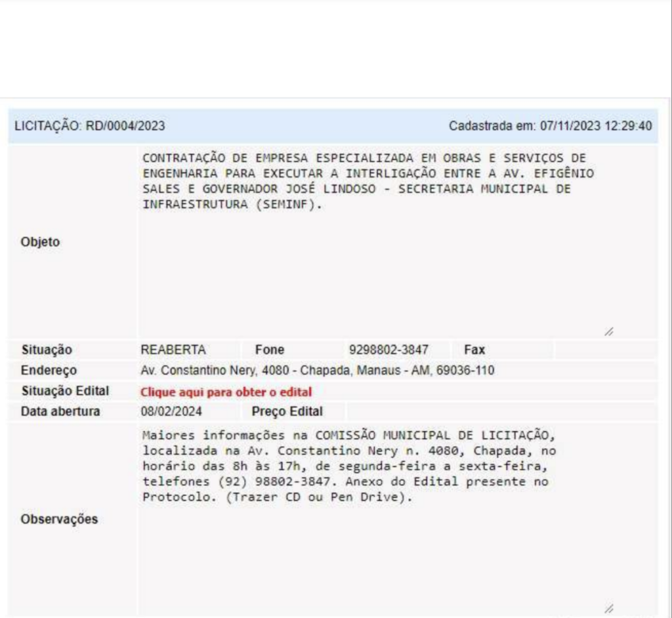The height and width of the screenshot is (618, 672).
Task: Click the Data abertura value 08/02/2024
Action: pos(172,412)
